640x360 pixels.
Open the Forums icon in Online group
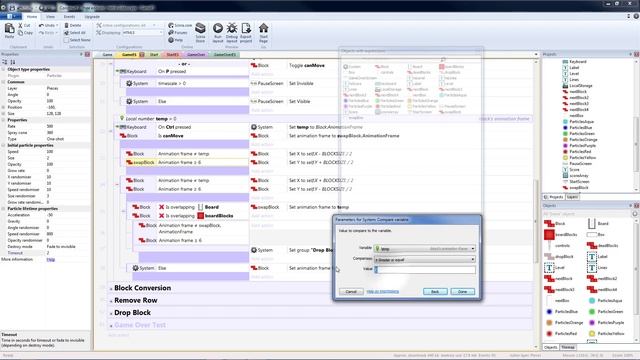click(171, 33)
